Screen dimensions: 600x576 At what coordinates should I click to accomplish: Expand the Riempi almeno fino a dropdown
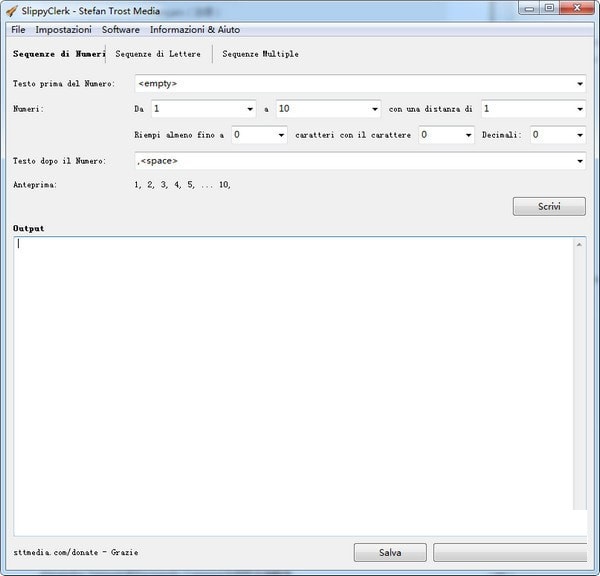[281, 135]
